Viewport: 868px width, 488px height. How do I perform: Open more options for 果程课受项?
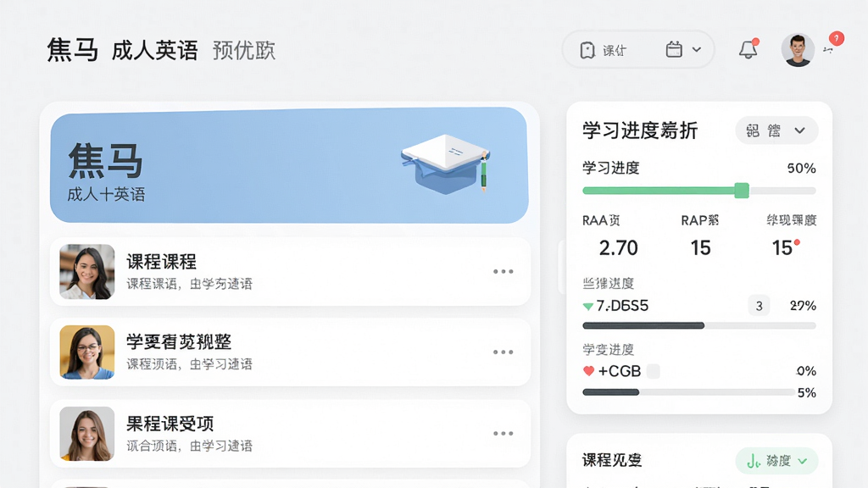(x=504, y=433)
